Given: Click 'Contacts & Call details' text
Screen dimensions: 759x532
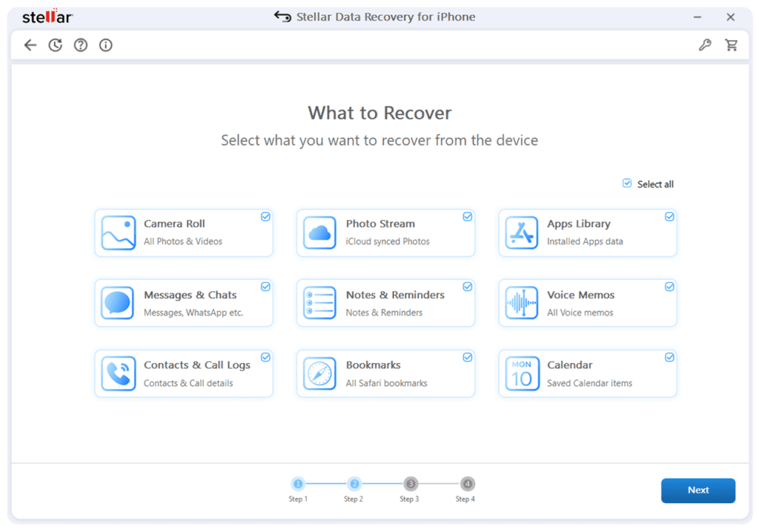Looking at the screenshot, I should pyautogui.click(x=188, y=383).
